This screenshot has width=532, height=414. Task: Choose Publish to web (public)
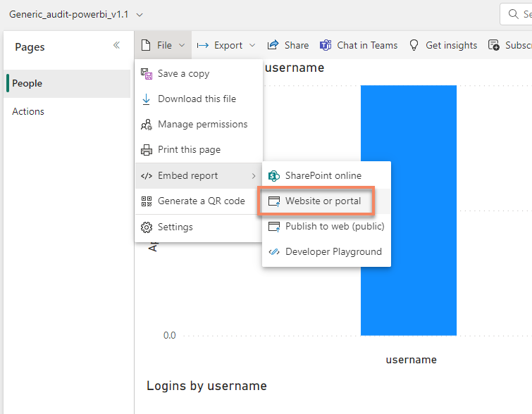(334, 227)
